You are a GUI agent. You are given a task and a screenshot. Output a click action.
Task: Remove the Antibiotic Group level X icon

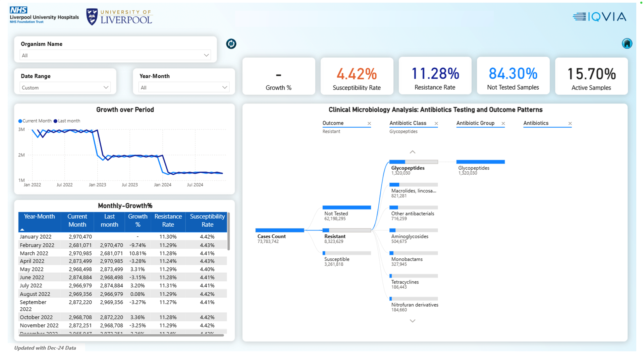pos(503,124)
